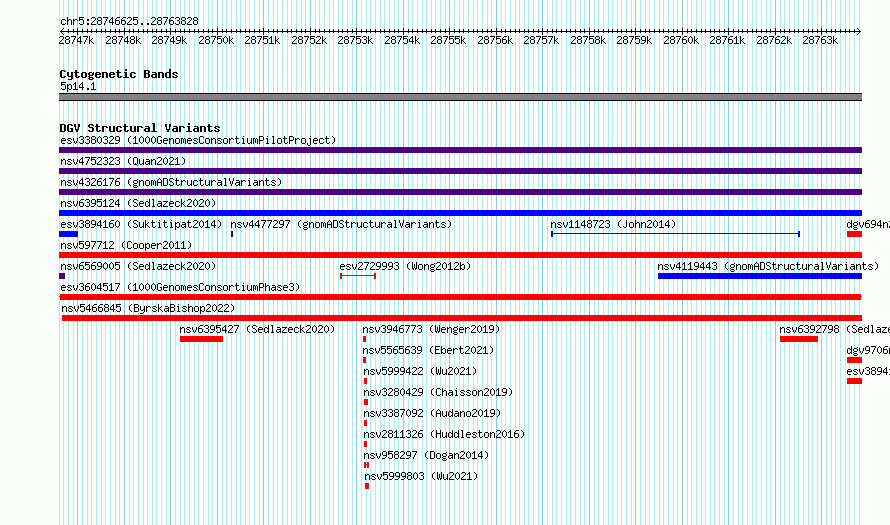
Task: Click the purple bar under nsv4752323
Action: click(460, 171)
